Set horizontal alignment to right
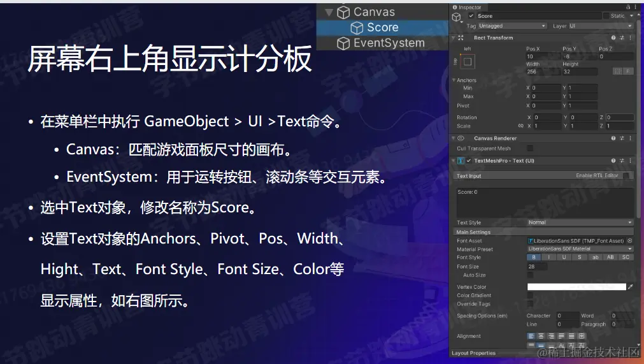The width and height of the screenshot is (644, 364). click(x=551, y=336)
